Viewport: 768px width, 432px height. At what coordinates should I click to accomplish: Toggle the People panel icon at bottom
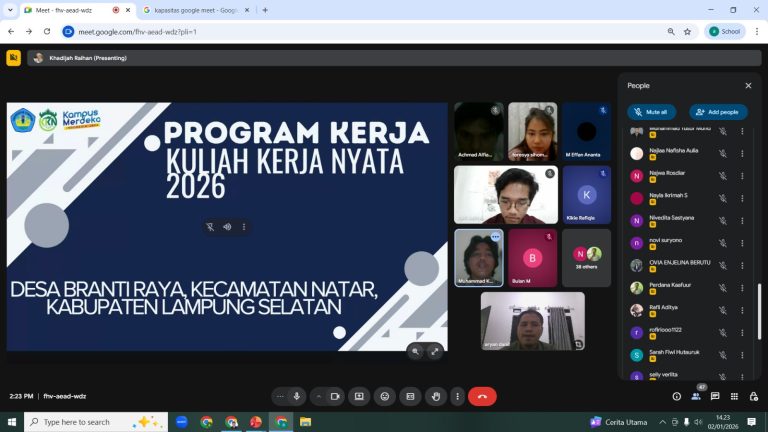tap(696, 396)
